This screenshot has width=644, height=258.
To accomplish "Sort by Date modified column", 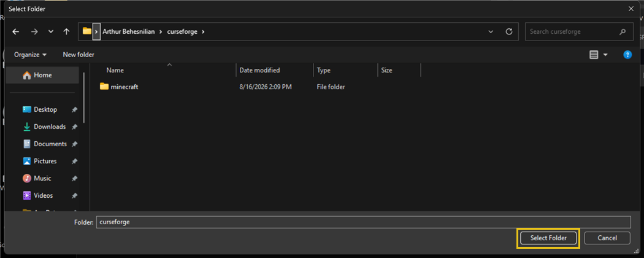I will [259, 71].
